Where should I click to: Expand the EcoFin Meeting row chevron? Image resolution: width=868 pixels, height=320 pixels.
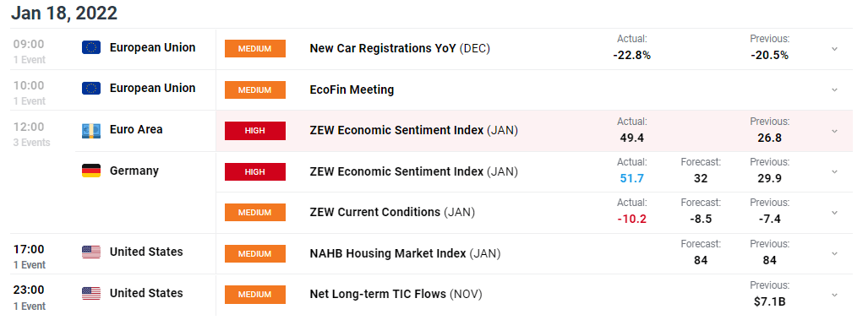835,90
